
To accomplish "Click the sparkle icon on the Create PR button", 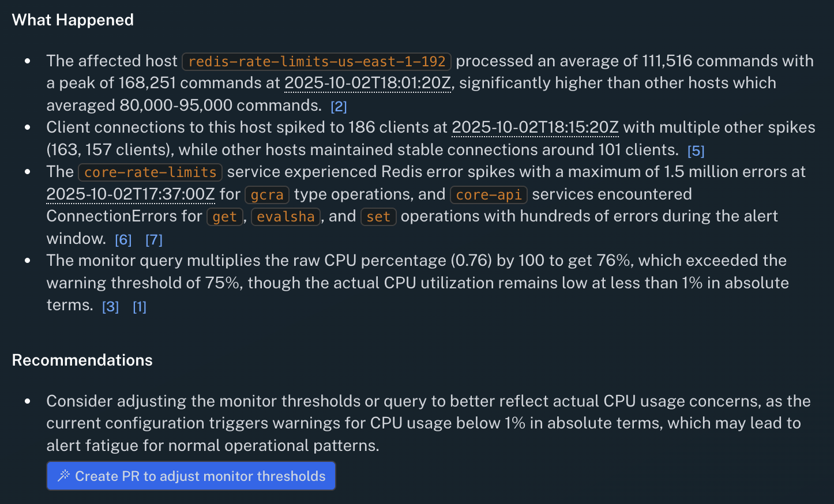I will click(x=63, y=476).
